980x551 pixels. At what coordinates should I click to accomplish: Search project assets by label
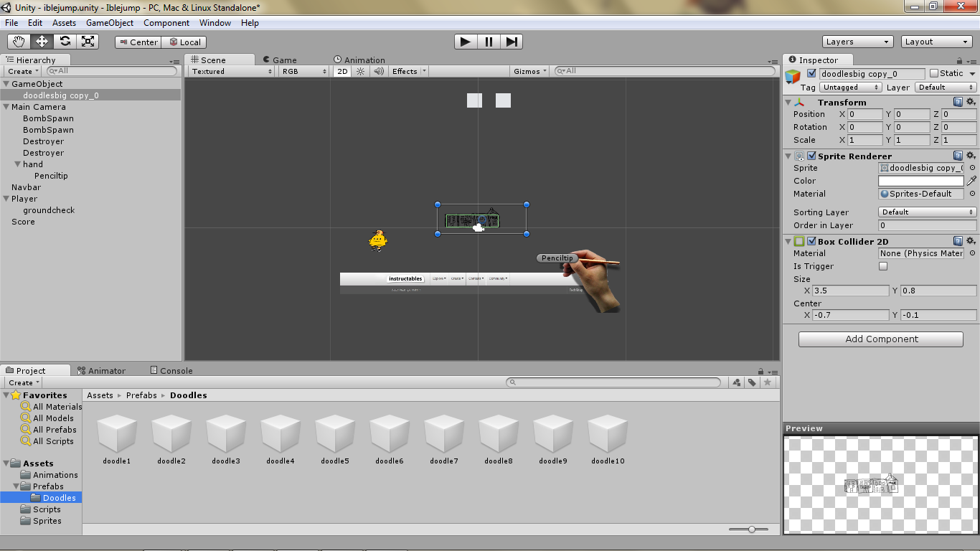click(x=752, y=382)
